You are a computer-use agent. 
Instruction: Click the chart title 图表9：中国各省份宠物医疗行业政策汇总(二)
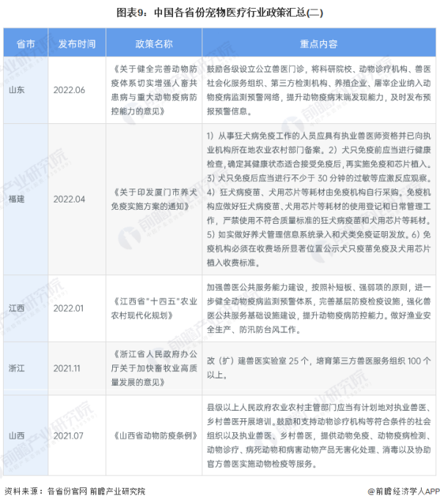(x=219, y=12)
